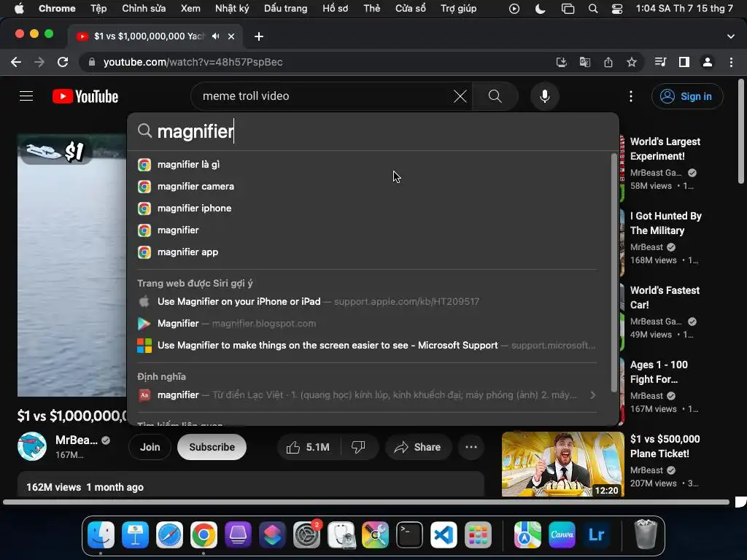
Task: Open the YouTube hamburger guide menu
Action: (26, 96)
